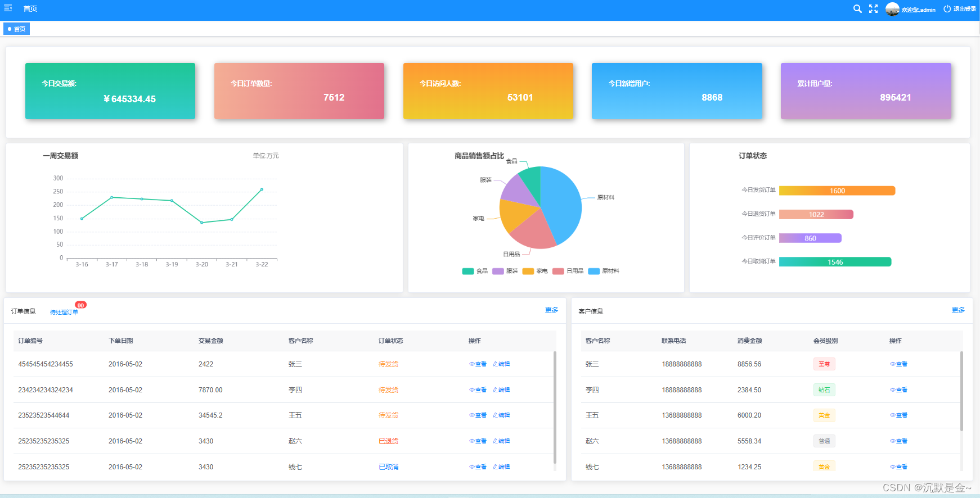View order 454545454234455 details
The image size is (980, 498).
tap(478, 364)
